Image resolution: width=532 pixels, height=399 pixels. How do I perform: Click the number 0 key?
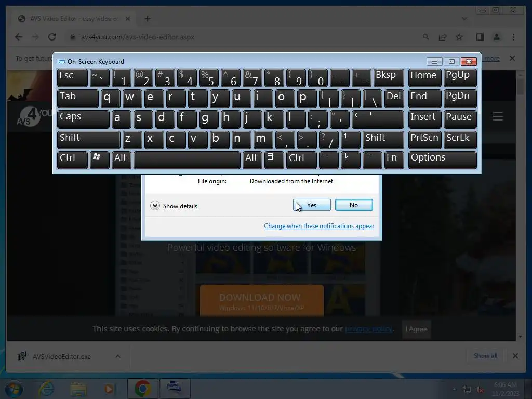(317, 78)
